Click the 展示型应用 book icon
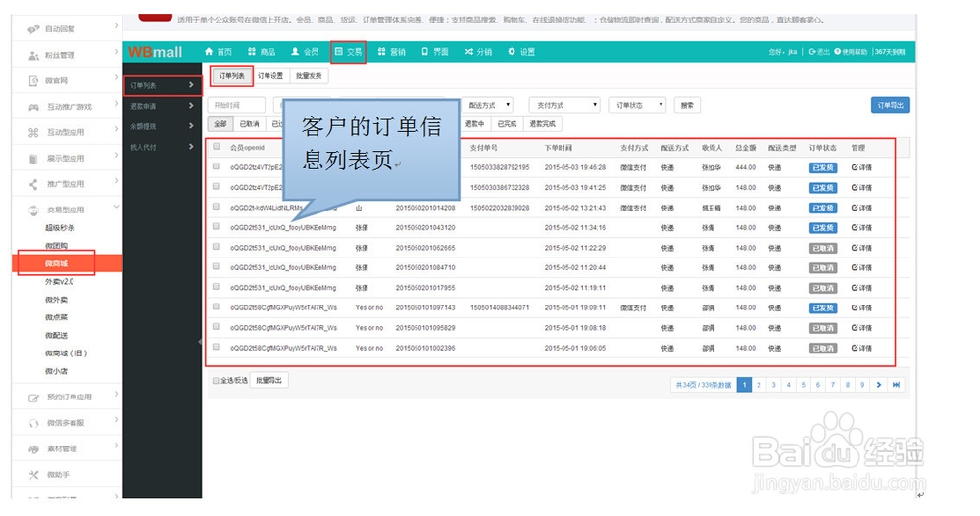The height and width of the screenshot is (516, 980). [33, 159]
